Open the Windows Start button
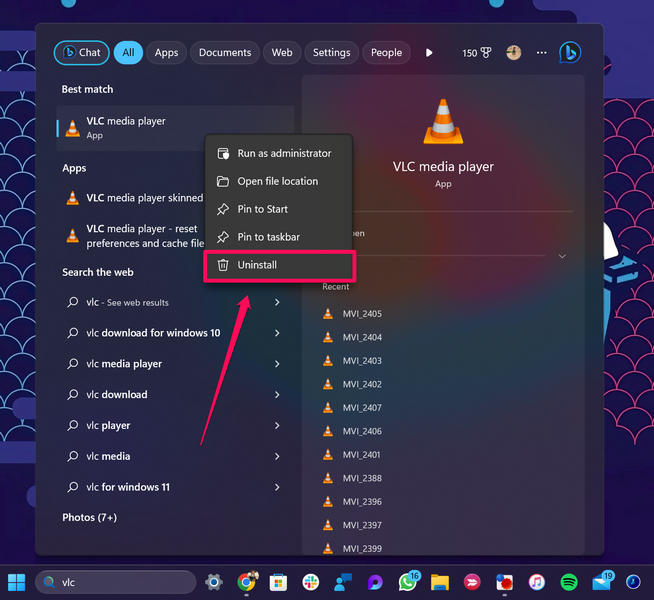 [17, 581]
